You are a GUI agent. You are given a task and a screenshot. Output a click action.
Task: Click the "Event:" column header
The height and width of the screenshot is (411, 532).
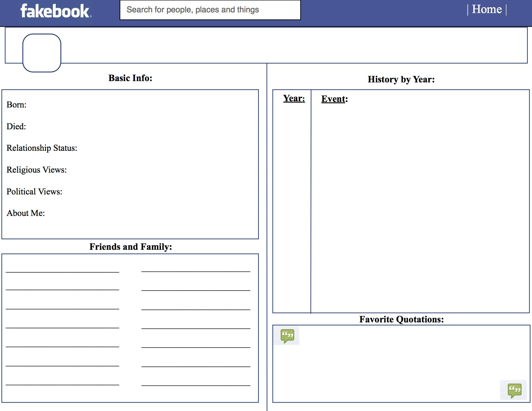(x=335, y=99)
